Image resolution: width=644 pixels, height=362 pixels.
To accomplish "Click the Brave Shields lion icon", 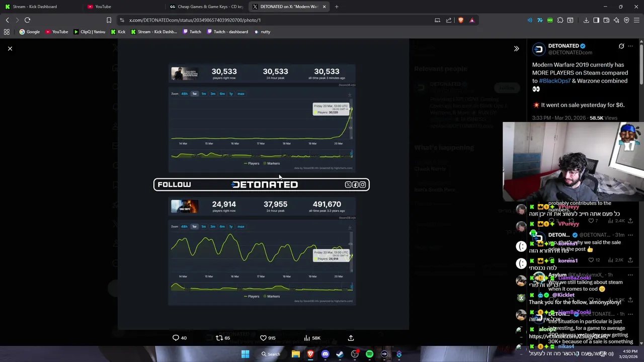I will coord(461,20).
